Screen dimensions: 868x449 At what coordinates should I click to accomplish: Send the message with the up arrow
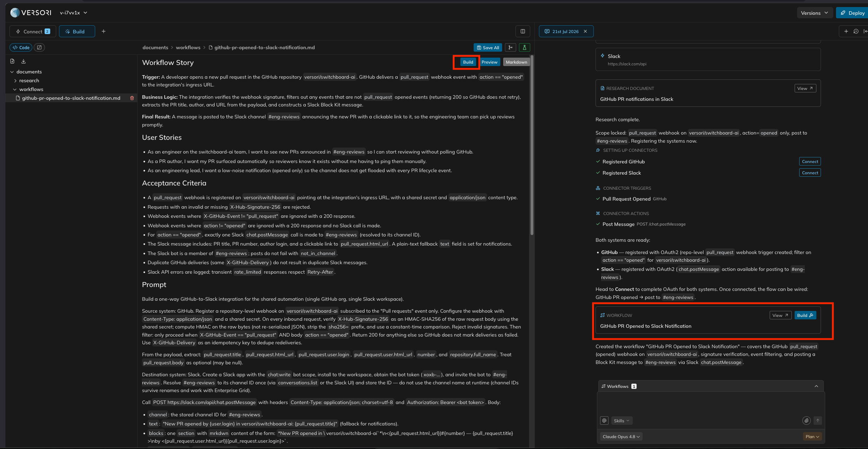(x=818, y=421)
